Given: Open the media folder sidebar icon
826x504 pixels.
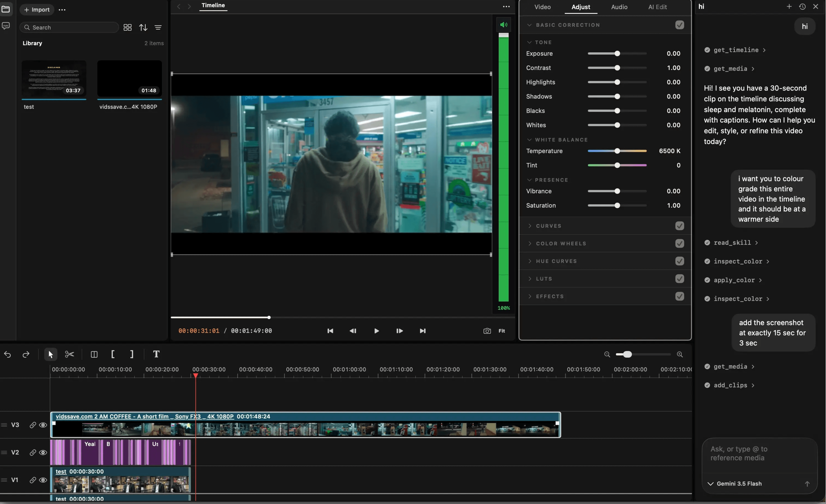Looking at the screenshot, I should click(6, 9).
